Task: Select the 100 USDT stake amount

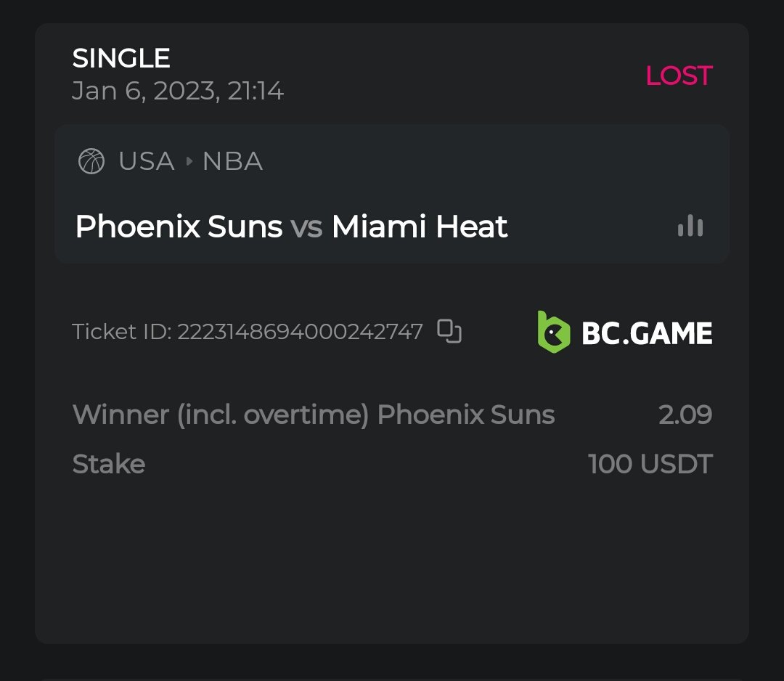Action: pos(650,464)
